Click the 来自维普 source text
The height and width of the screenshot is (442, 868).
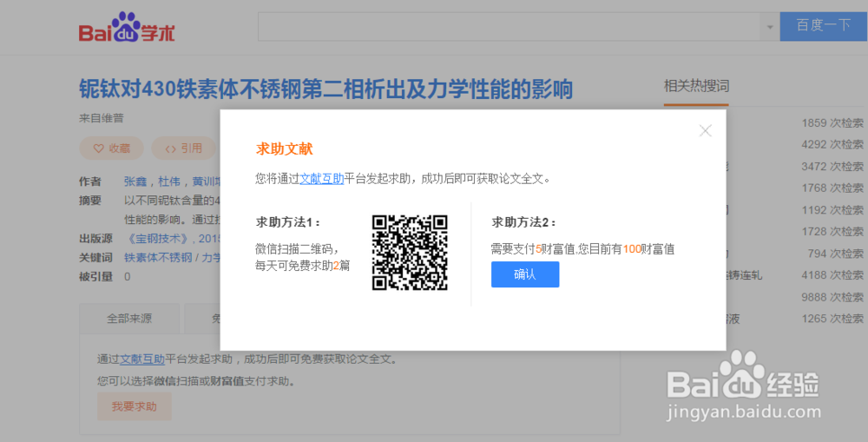[102, 118]
